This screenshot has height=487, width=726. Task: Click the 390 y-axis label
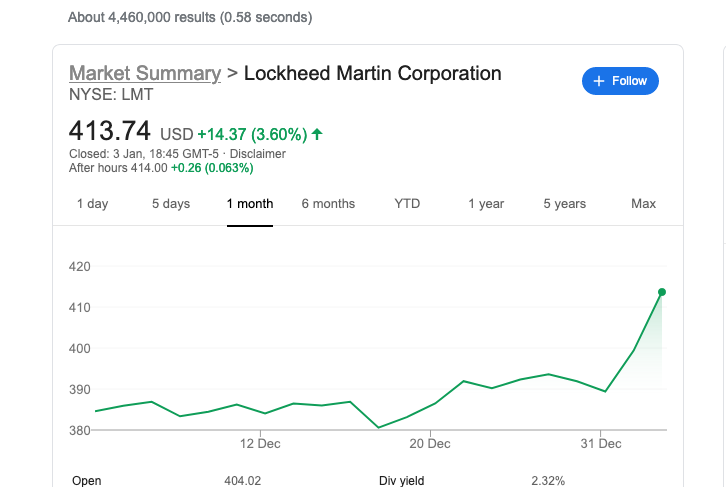[80, 389]
